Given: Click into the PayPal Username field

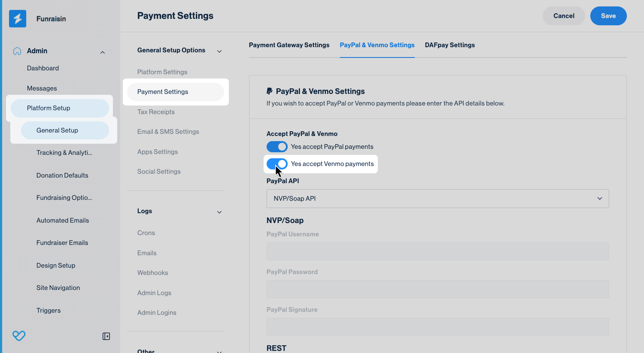Looking at the screenshot, I should click(x=437, y=251).
